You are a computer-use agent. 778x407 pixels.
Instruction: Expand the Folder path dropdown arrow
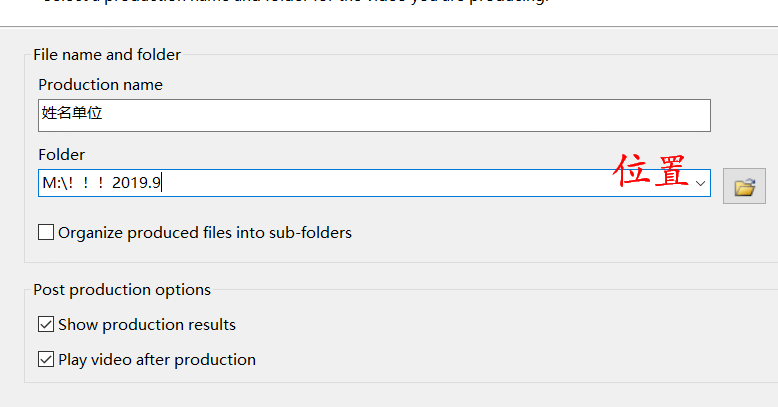click(700, 184)
